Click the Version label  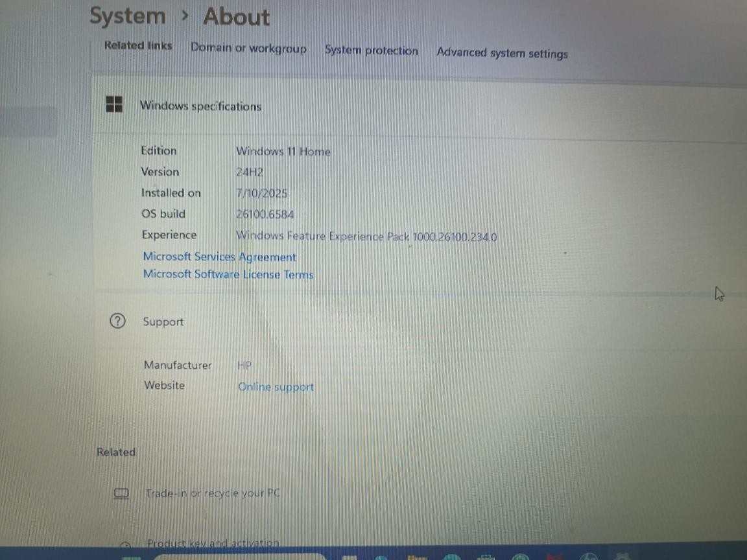tap(160, 171)
